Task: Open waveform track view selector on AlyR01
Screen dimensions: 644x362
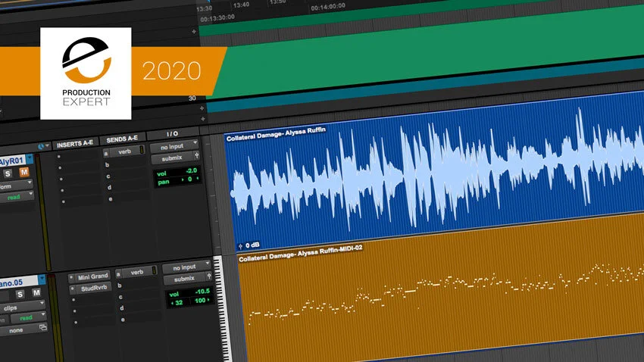Action: coord(17,186)
